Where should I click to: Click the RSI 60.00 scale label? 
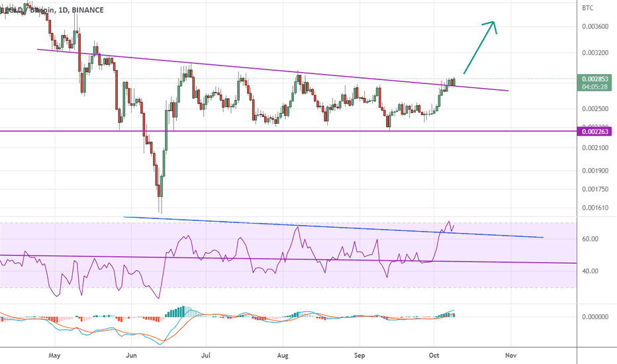pyautogui.click(x=589, y=239)
